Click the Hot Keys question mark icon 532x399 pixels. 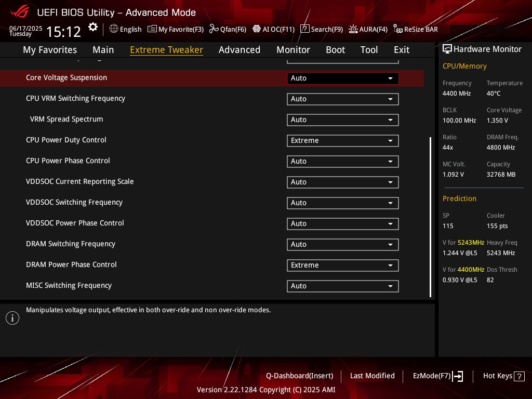519,376
